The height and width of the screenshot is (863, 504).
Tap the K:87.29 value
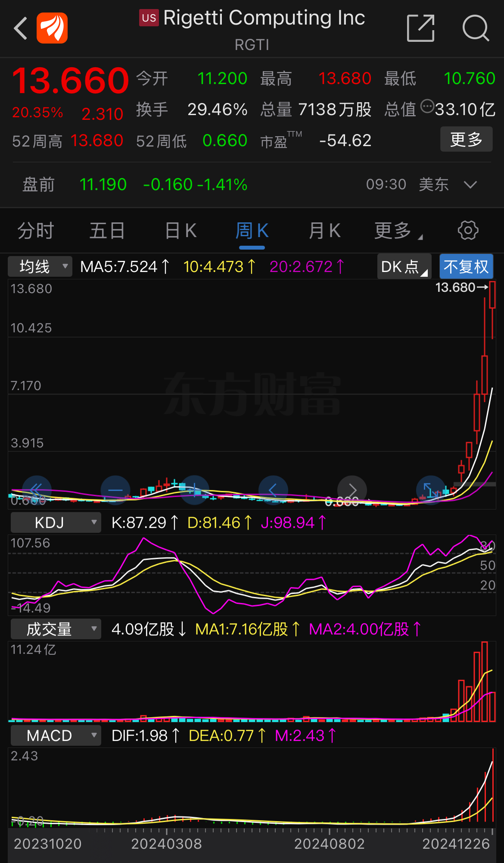pos(145,523)
